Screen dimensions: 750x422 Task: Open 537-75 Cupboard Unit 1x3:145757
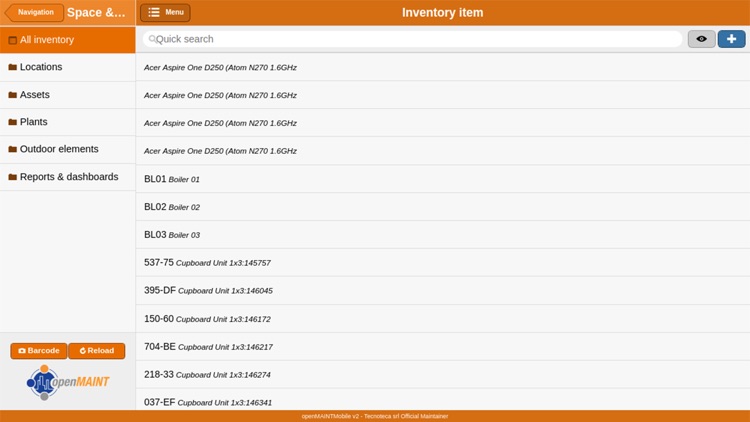tap(443, 262)
